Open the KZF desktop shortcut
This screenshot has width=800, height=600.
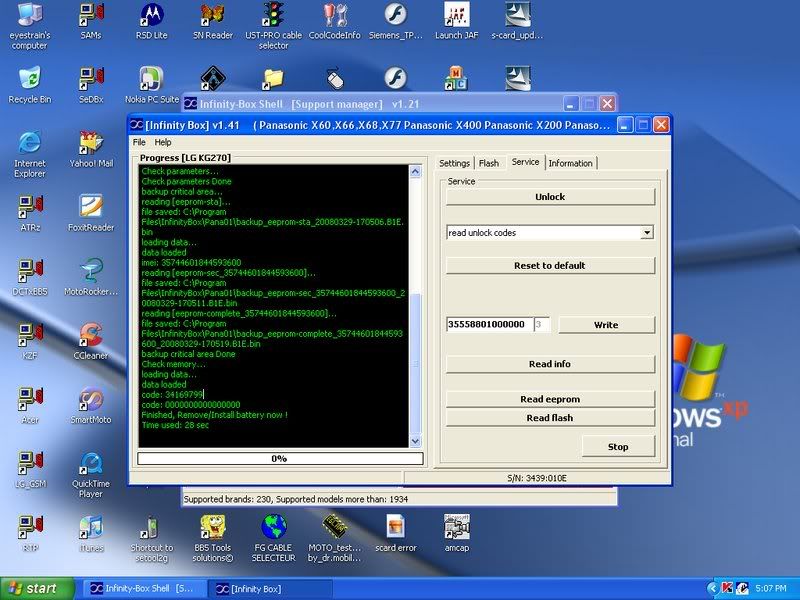pyautogui.click(x=30, y=341)
